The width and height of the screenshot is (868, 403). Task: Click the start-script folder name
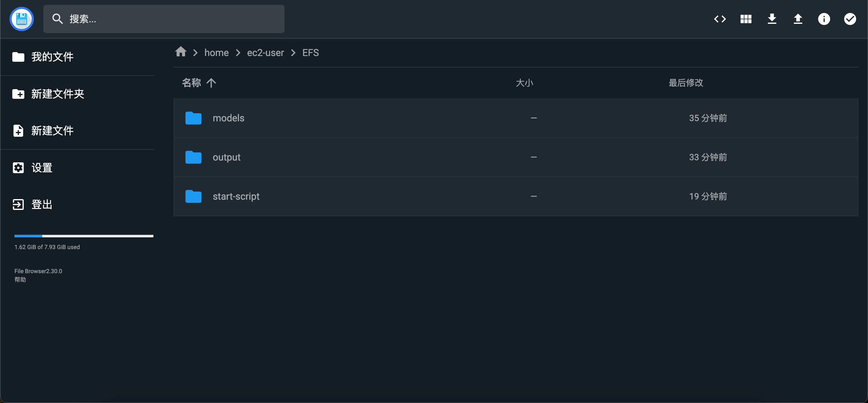click(236, 196)
